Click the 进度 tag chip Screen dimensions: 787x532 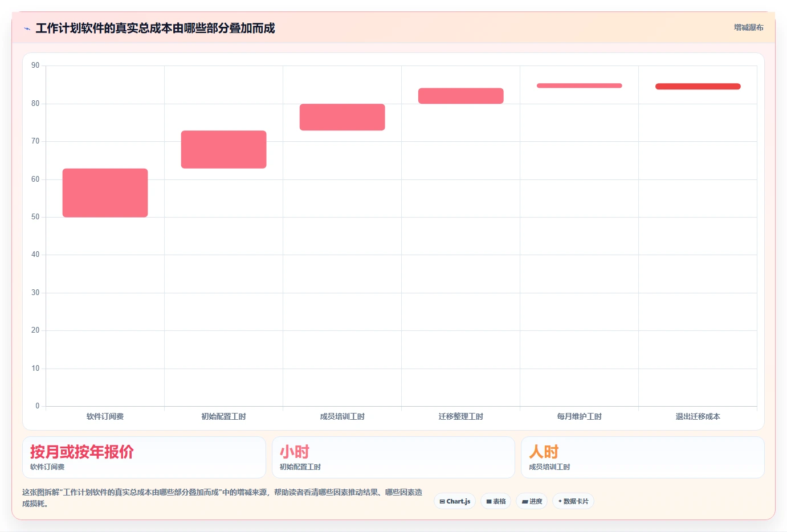[x=532, y=501]
